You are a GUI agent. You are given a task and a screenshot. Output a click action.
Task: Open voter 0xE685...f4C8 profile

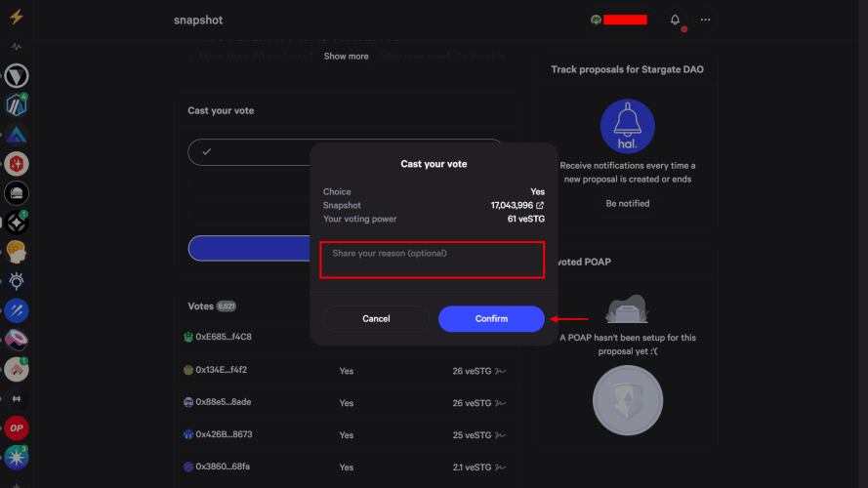tap(218, 337)
